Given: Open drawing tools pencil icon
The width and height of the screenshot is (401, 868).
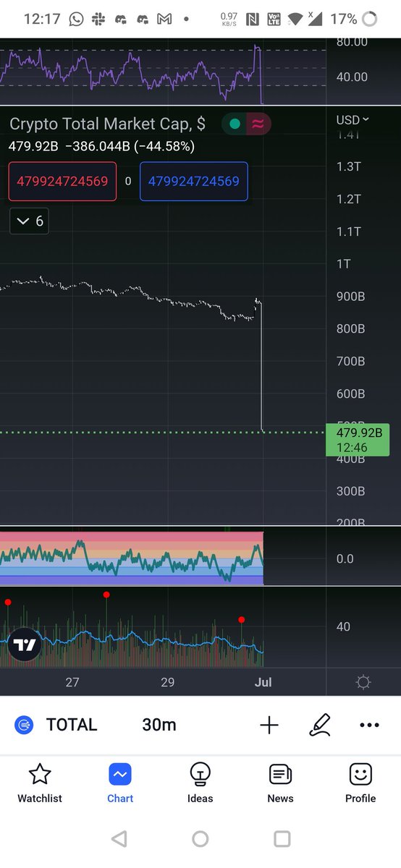Looking at the screenshot, I should click(319, 725).
